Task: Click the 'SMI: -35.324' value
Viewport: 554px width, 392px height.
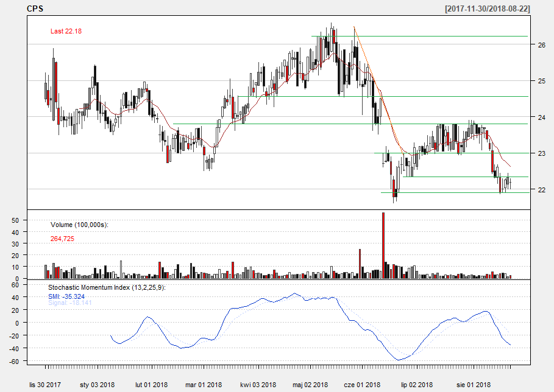Action: [x=66, y=296]
